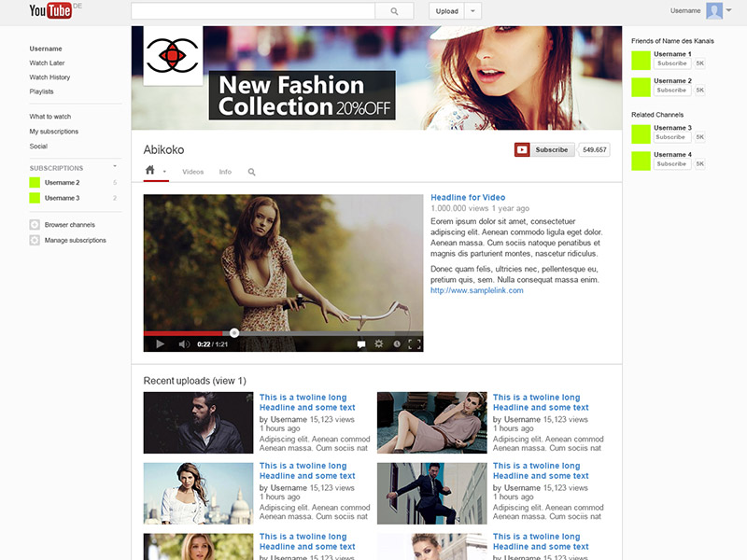Click the search magnifier button in top bar
The image size is (747, 560).
[x=394, y=11]
